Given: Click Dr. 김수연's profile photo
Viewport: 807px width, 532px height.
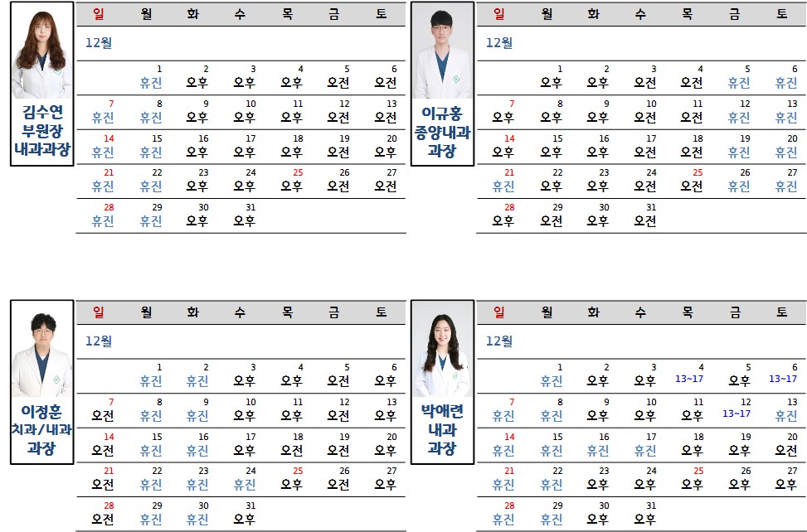Looking at the screenshot, I should (x=41, y=54).
